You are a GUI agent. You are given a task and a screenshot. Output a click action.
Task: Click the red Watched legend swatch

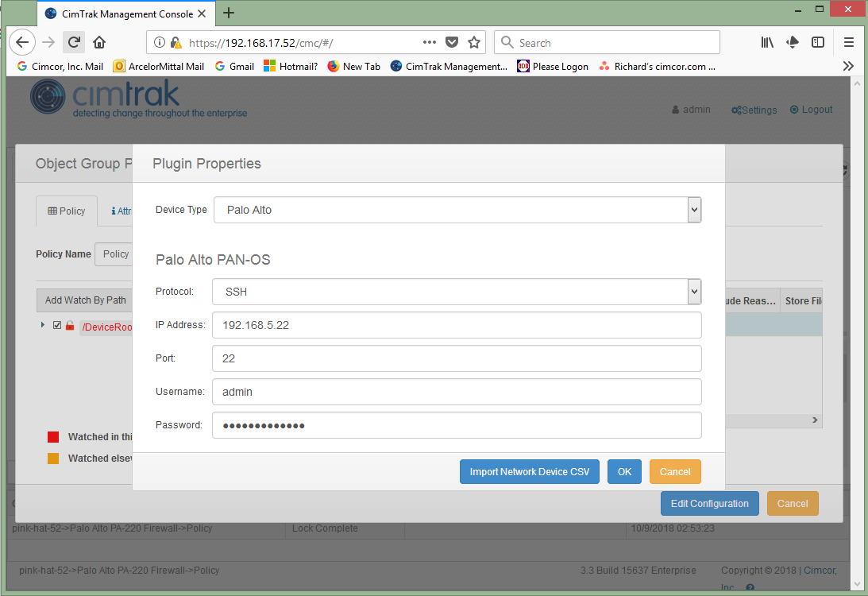point(53,437)
